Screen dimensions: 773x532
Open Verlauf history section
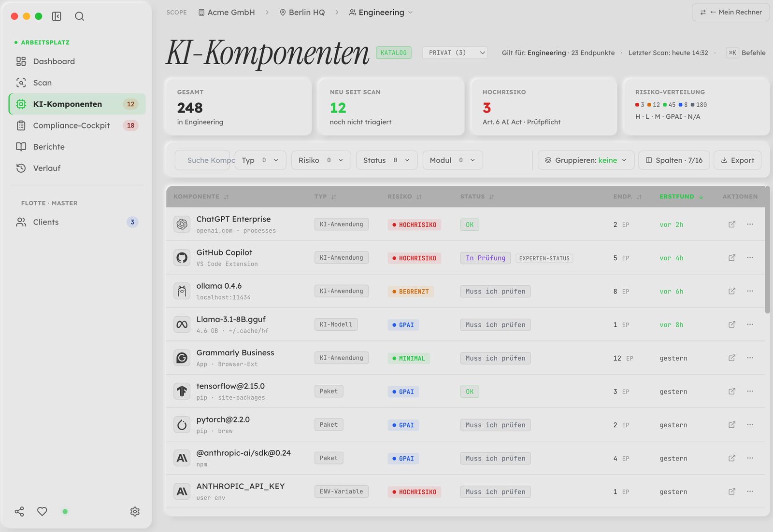pos(77,168)
